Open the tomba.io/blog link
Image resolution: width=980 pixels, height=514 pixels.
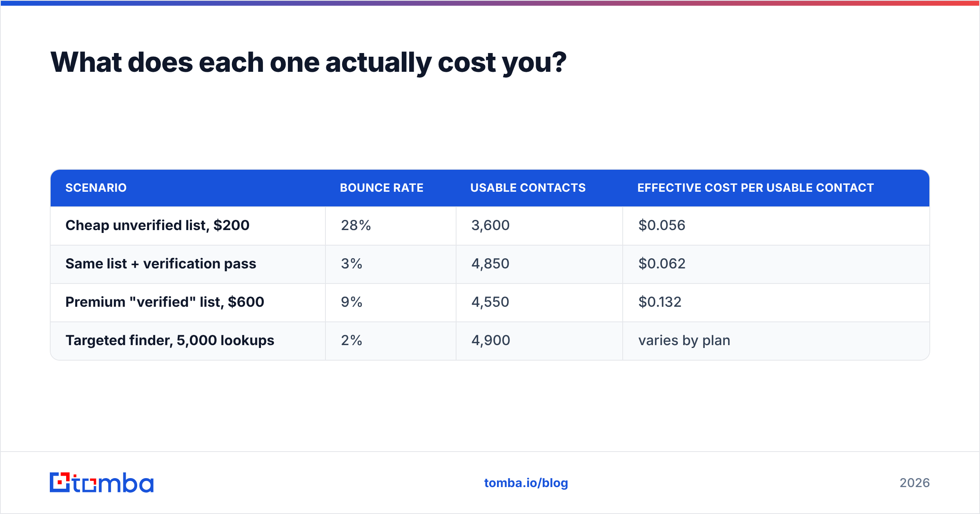[x=526, y=483]
